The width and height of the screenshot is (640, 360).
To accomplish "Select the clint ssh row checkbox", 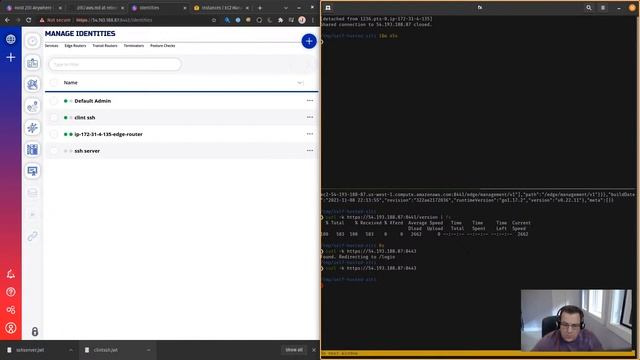I will (54, 118).
